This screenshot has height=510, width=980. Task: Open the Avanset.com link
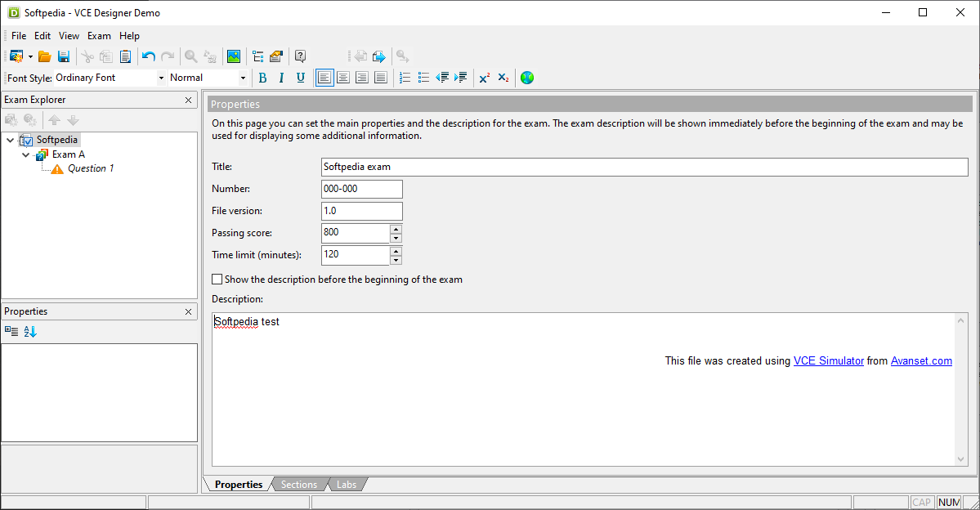tap(921, 361)
